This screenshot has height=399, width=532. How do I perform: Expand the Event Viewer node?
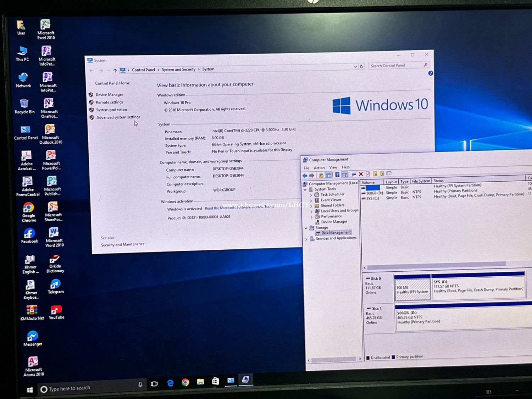[x=311, y=201]
